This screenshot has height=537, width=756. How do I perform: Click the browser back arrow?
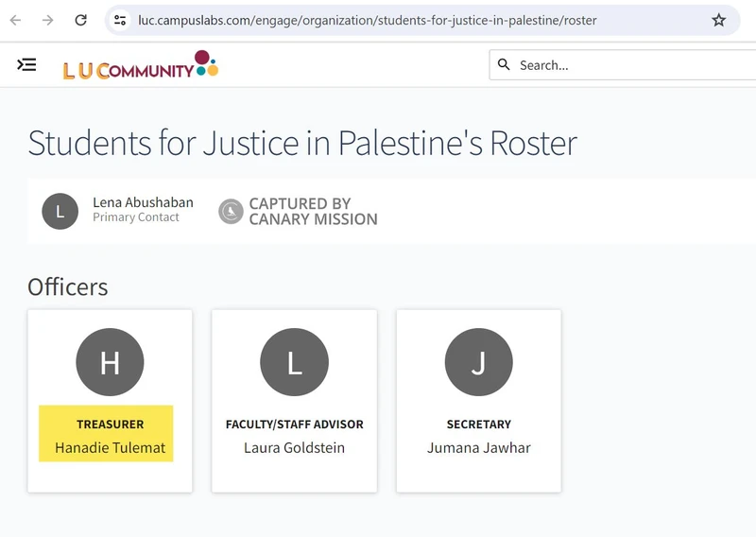point(15,20)
